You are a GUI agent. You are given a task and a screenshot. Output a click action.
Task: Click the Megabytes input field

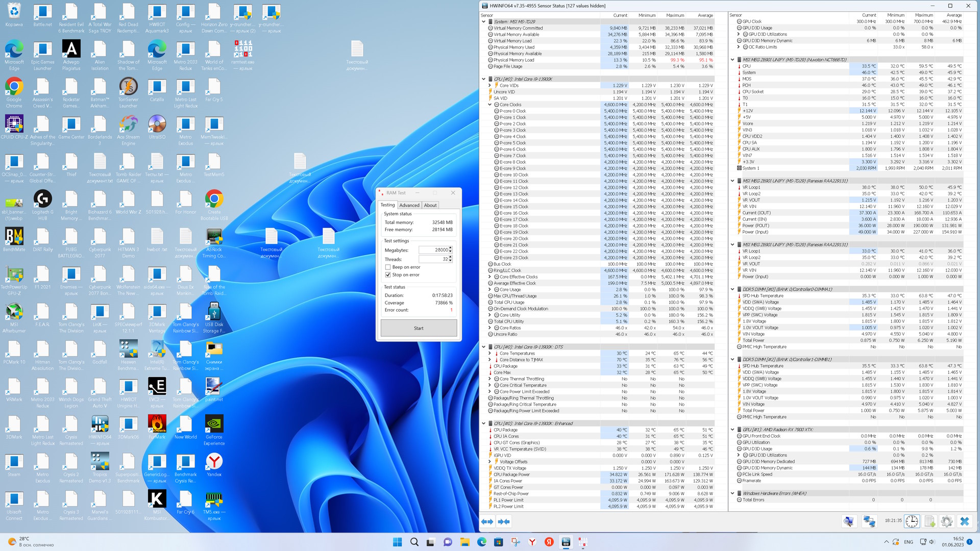433,250
